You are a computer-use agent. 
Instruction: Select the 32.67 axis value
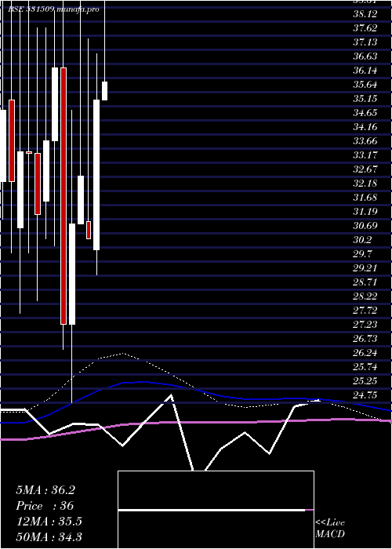365,169
